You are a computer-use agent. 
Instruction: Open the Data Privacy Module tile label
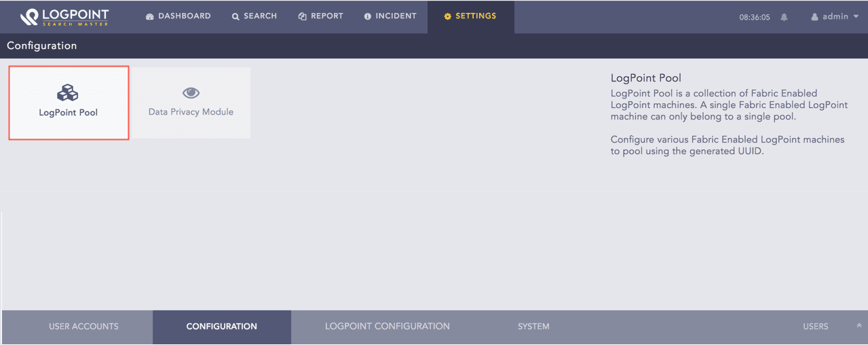(191, 112)
